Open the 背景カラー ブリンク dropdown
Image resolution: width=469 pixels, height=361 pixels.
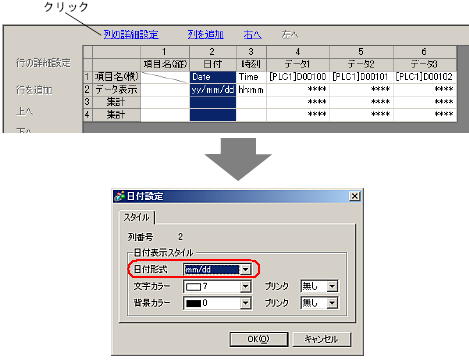tap(332, 303)
